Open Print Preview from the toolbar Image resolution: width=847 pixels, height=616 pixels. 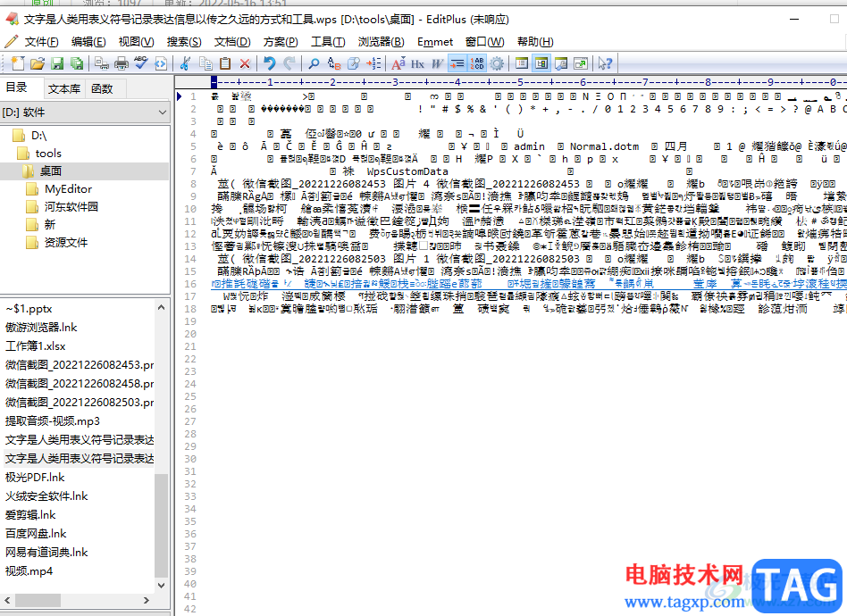pyautogui.click(x=102, y=63)
